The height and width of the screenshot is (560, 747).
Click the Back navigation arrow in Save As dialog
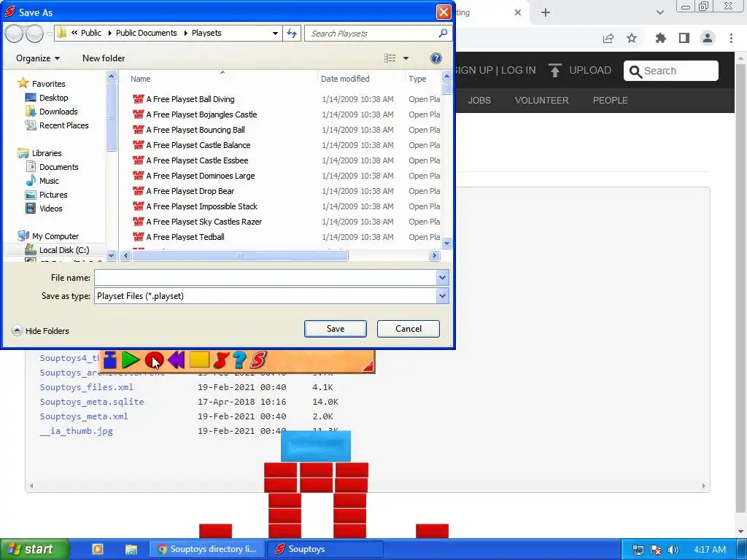15,34
